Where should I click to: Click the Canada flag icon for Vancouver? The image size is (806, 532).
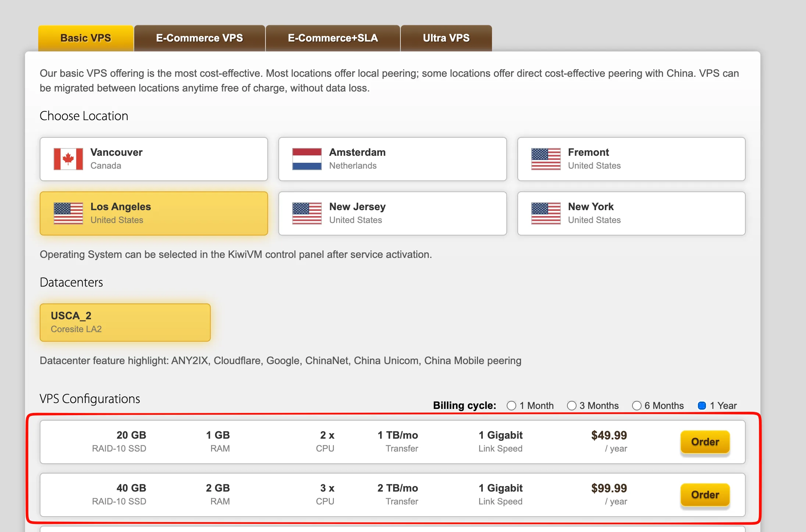click(68, 159)
